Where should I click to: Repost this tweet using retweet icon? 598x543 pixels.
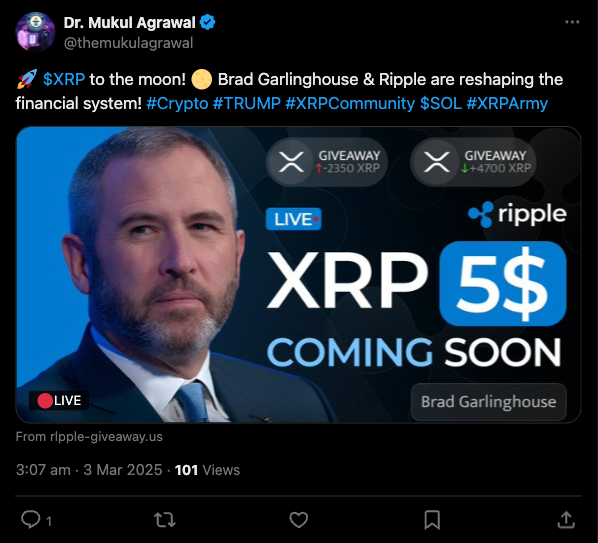[x=164, y=520]
